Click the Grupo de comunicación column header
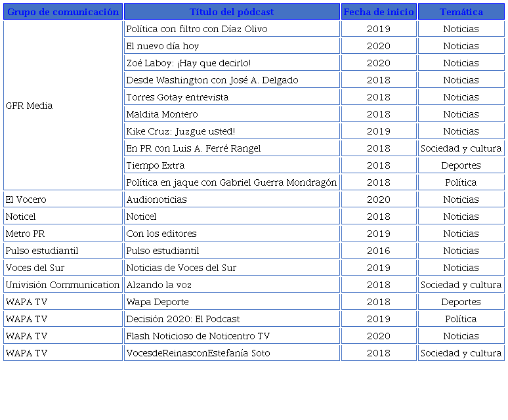 click(x=63, y=12)
